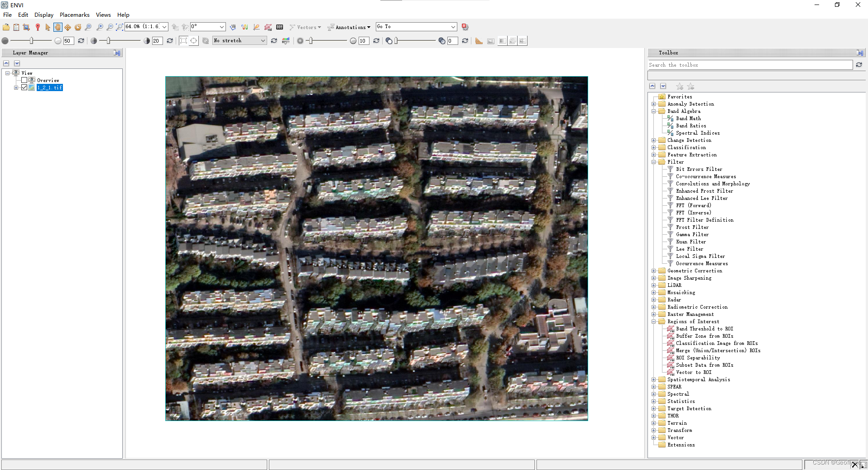Viewport: 868px width, 470px height.
Task: Toggle visibility of 1_2_1.tif layer checkbox
Action: (24, 87)
